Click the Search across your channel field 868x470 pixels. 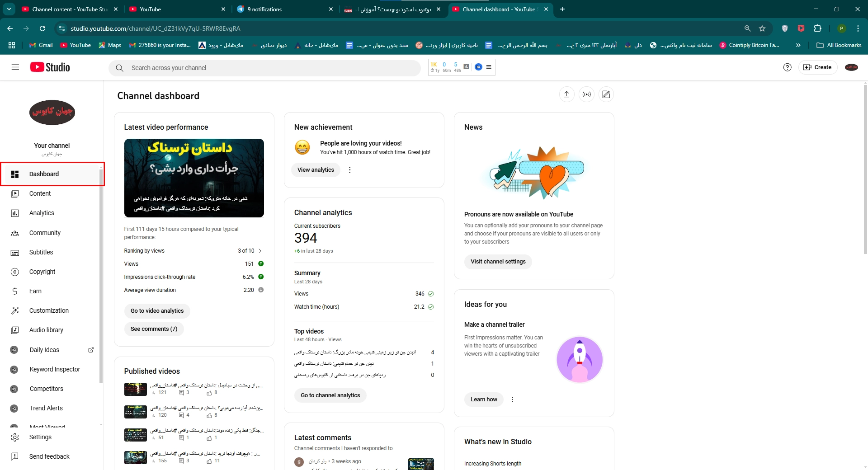(265, 68)
